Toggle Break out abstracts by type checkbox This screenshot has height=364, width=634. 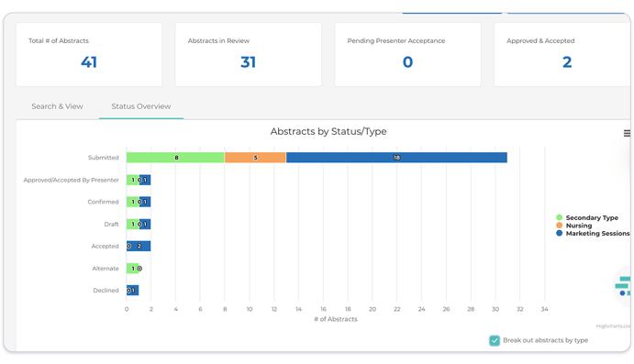tap(495, 340)
